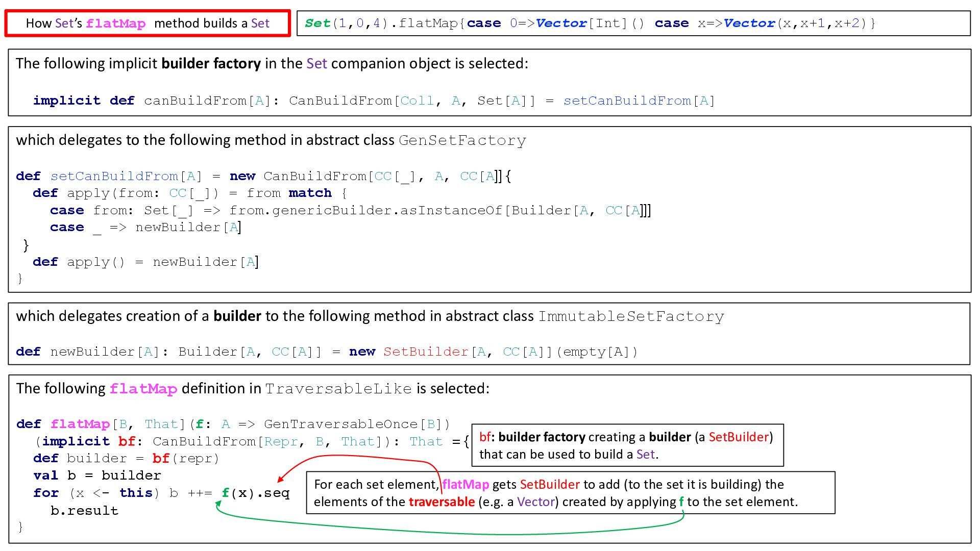This screenshot has height=551, width=980.
Task: Click the sentence mentioning GenSetFactory
Action: pos(271,140)
